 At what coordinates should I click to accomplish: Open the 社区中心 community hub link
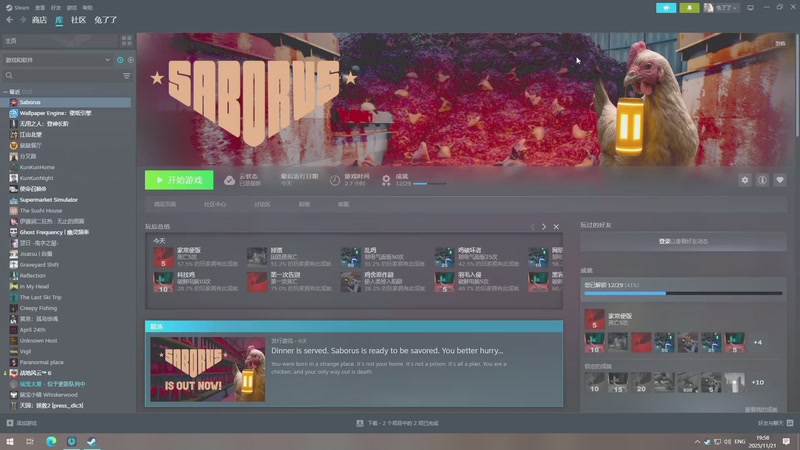pyautogui.click(x=215, y=204)
